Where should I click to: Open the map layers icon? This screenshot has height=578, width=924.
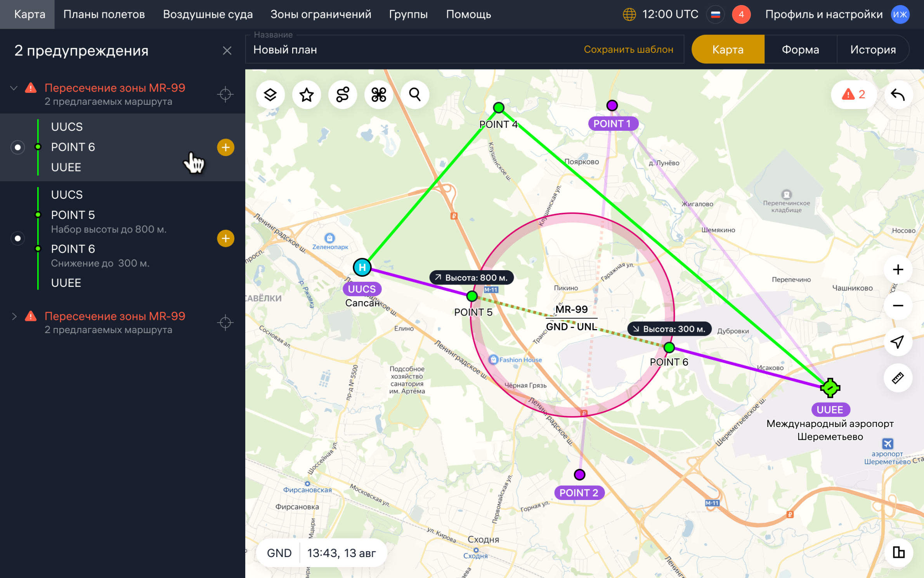[x=270, y=95]
